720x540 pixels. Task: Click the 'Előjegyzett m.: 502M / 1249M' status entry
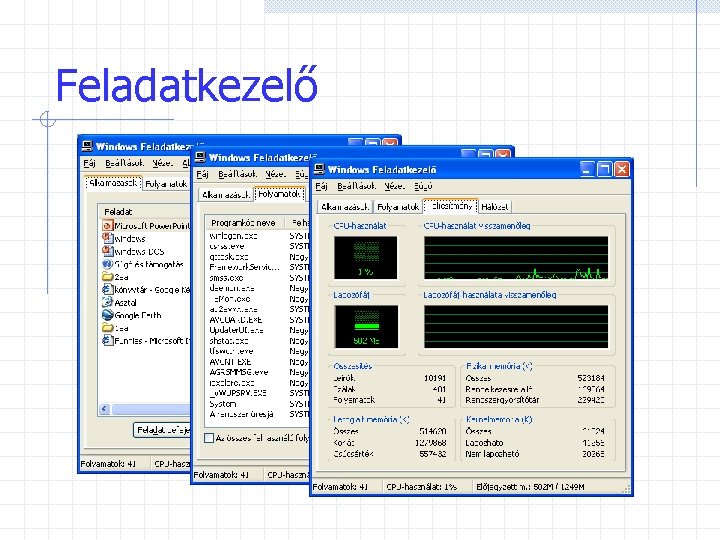click(530, 487)
